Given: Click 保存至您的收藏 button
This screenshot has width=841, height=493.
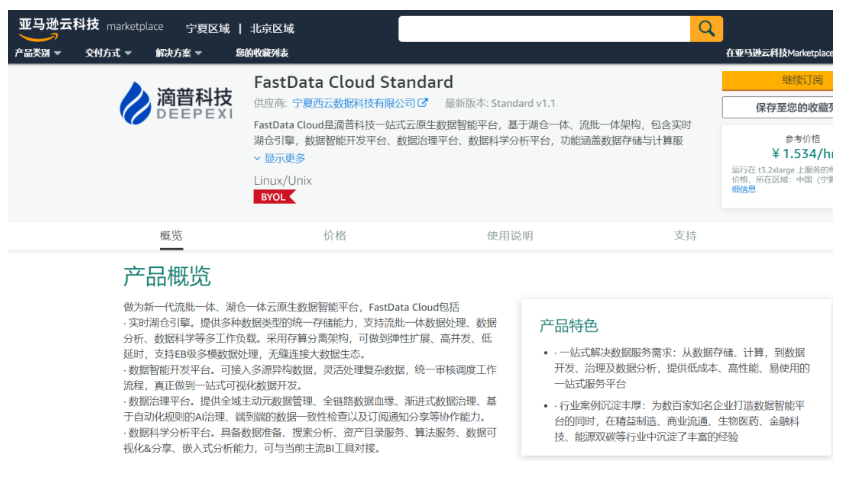Looking at the screenshot, I should (x=777, y=107).
